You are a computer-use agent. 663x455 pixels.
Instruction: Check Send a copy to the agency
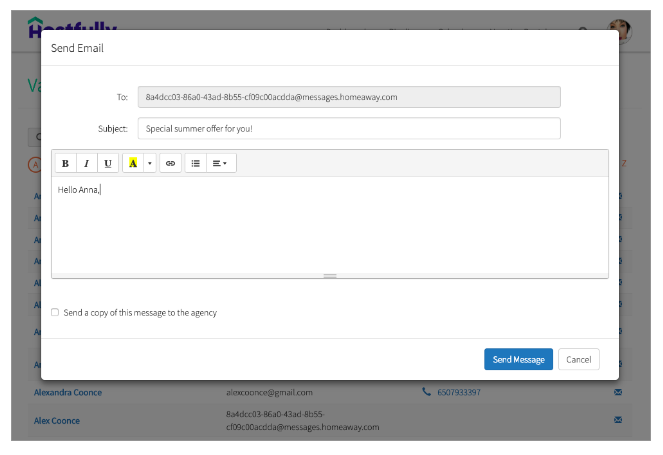[55, 312]
